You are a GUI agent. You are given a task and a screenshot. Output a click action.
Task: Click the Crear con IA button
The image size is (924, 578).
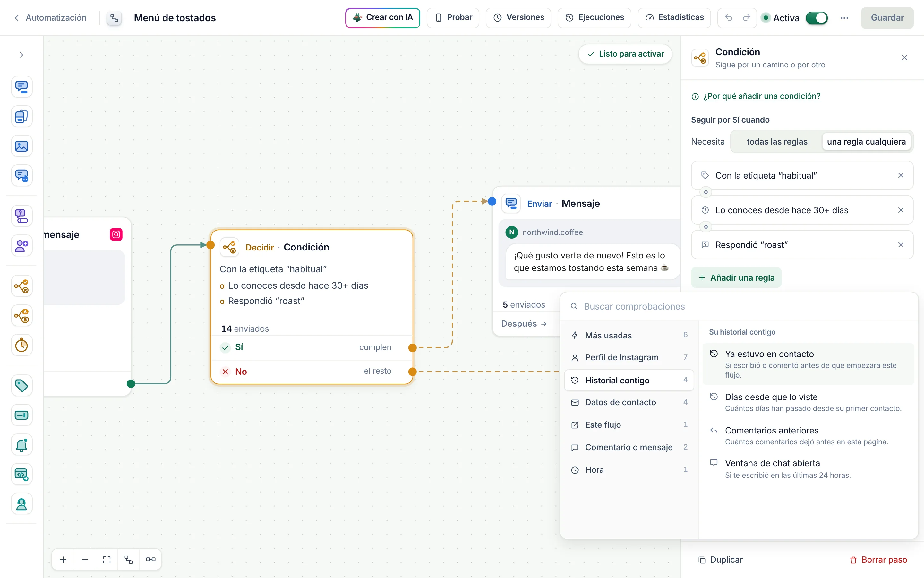[x=382, y=18]
